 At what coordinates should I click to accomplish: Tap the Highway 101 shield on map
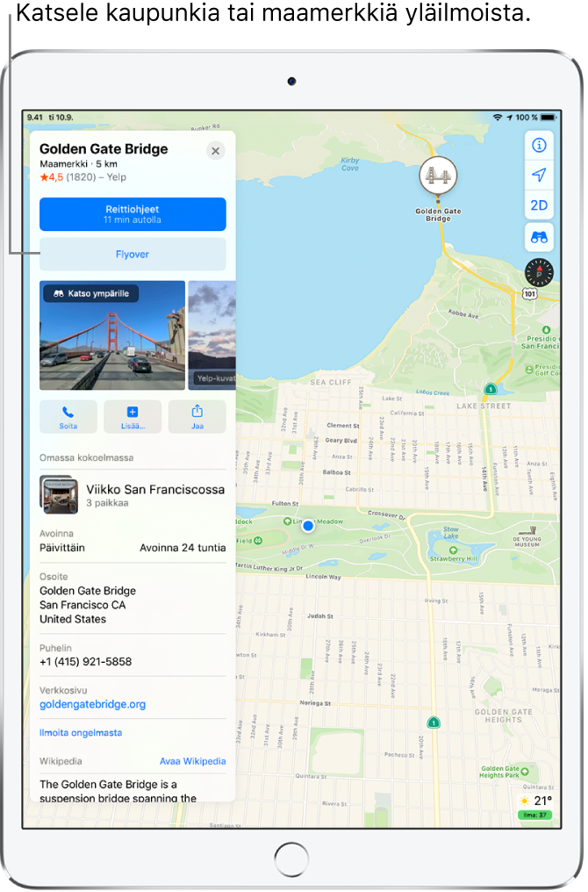point(529,293)
